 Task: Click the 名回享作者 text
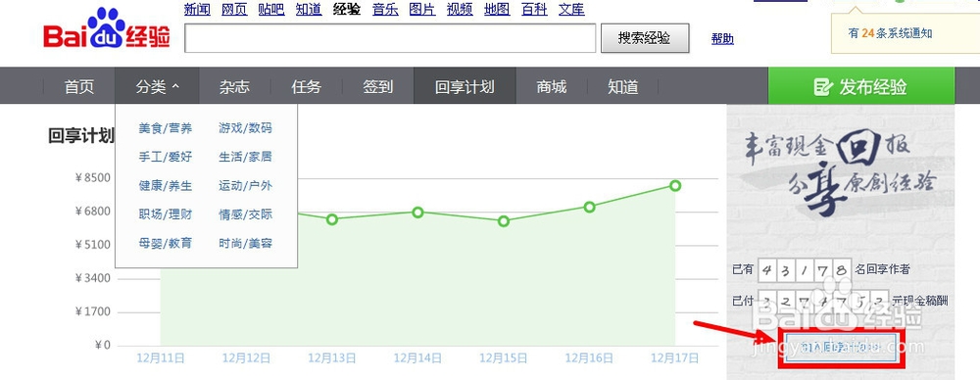[x=883, y=270]
